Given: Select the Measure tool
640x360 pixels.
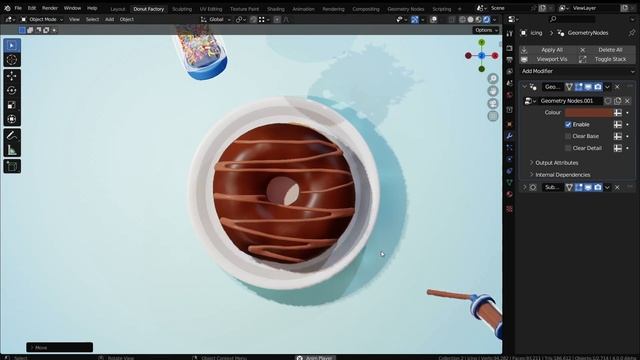Looking at the screenshot, I should (12, 150).
